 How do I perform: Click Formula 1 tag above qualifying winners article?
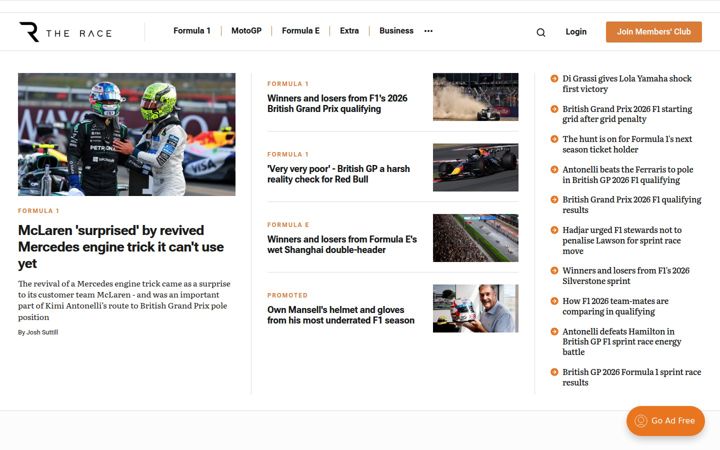click(x=288, y=84)
